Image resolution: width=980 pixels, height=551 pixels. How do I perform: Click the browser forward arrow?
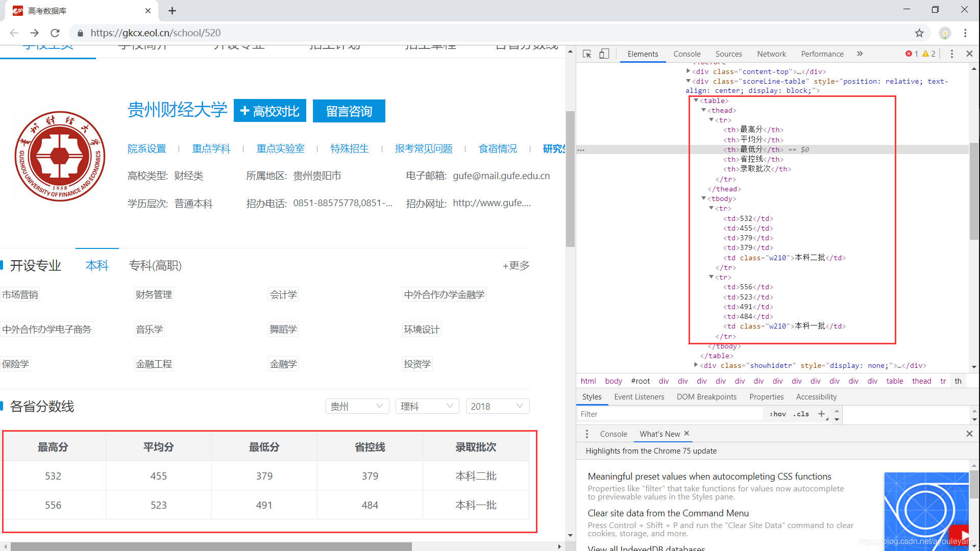tap(34, 33)
